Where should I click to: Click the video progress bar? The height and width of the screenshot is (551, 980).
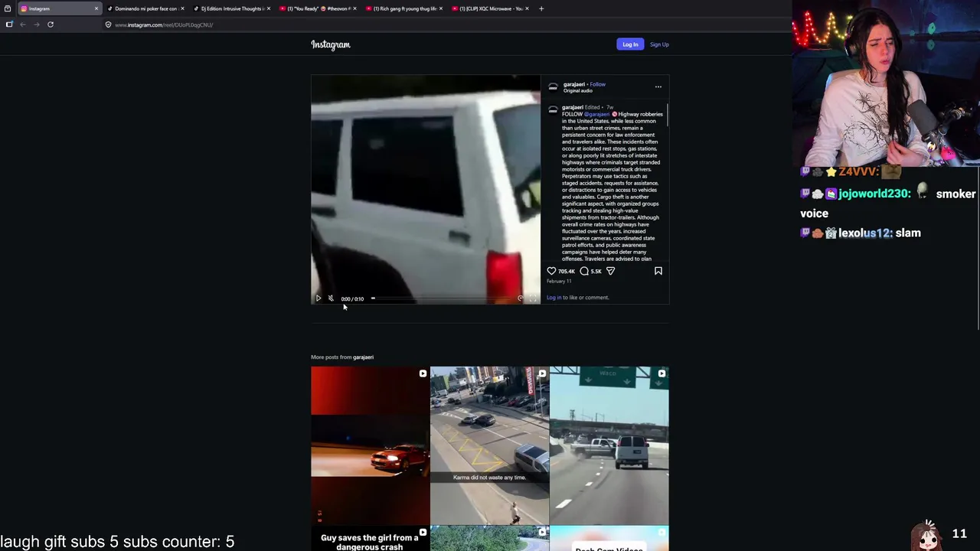pyautogui.click(x=443, y=298)
